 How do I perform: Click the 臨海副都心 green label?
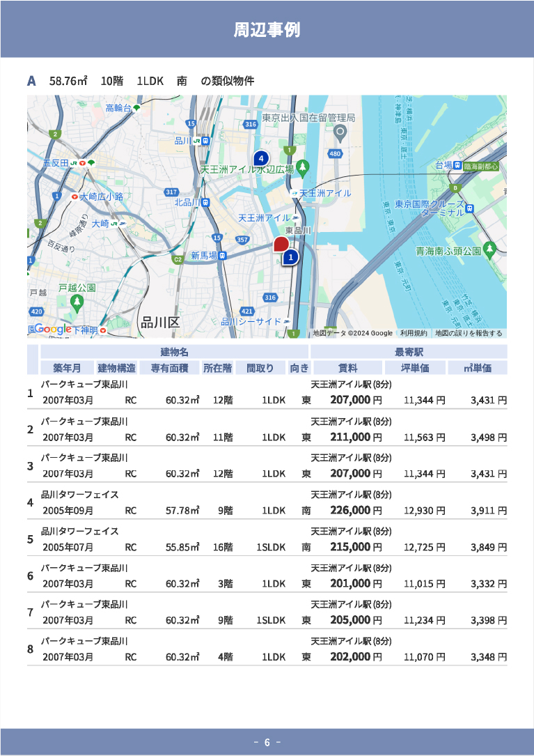pos(480,167)
